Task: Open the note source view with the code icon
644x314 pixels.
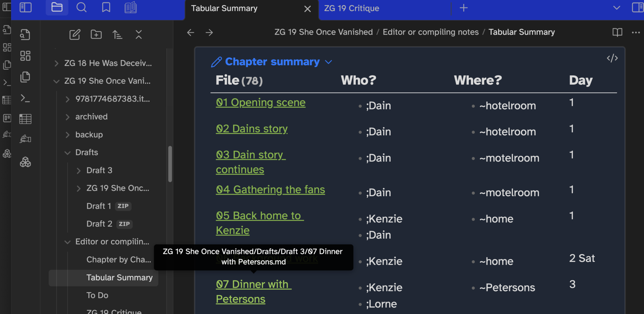Action: pyautogui.click(x=612, y=58)
